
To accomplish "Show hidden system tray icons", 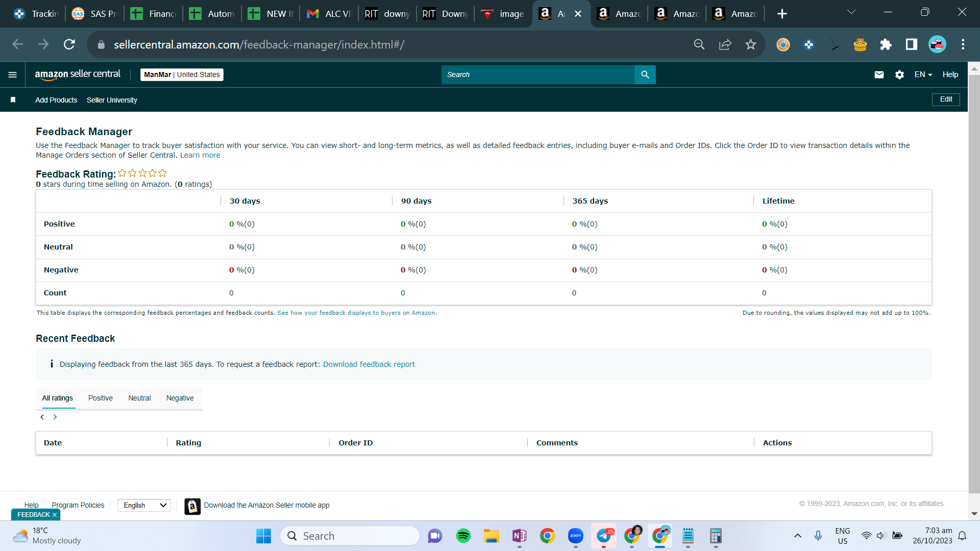I will pos(798,536).
